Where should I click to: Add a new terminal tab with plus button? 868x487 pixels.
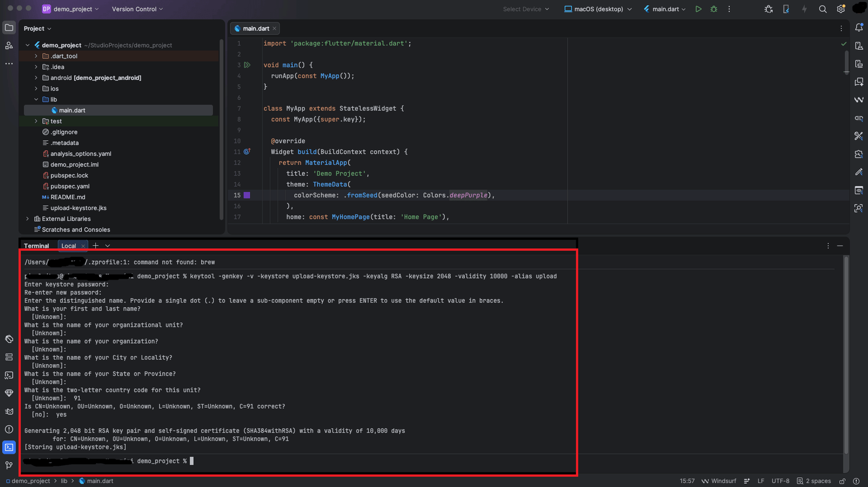(95, 246)
